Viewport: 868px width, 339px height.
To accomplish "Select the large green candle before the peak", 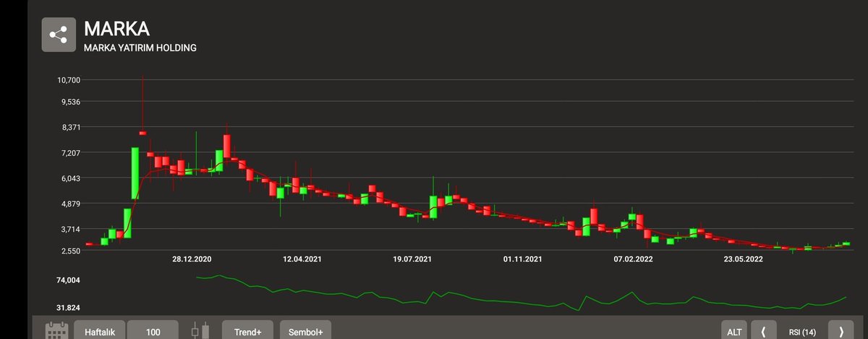I will (135, 173).
